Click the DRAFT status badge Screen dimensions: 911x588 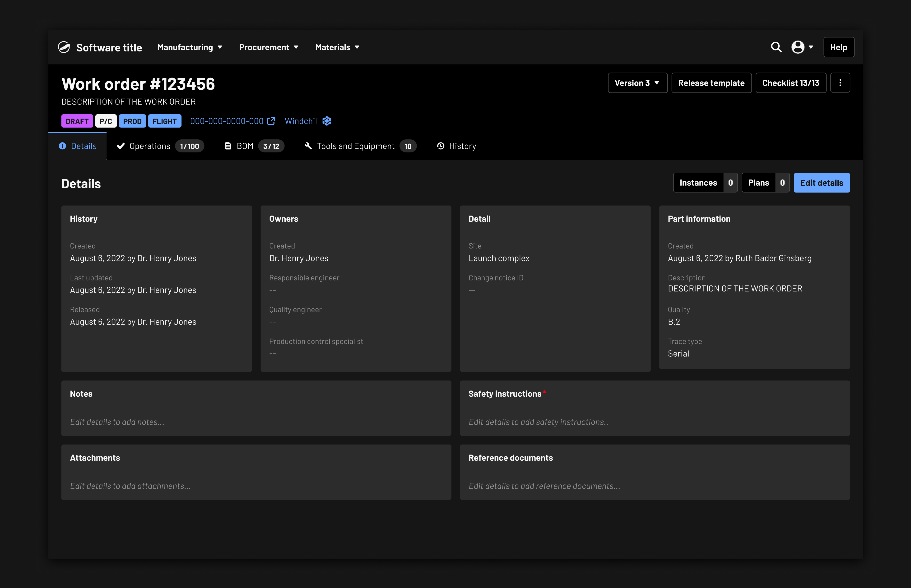click(x=77, y=121)
